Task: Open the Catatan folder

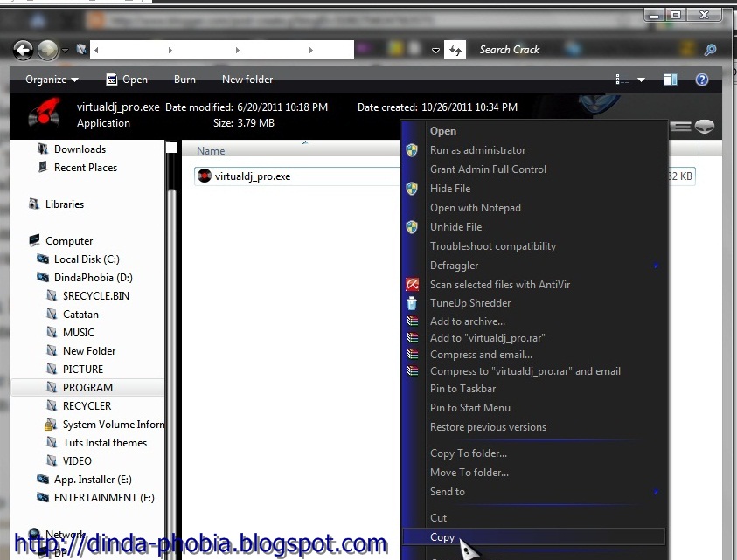Action: (x=73, y=315)
